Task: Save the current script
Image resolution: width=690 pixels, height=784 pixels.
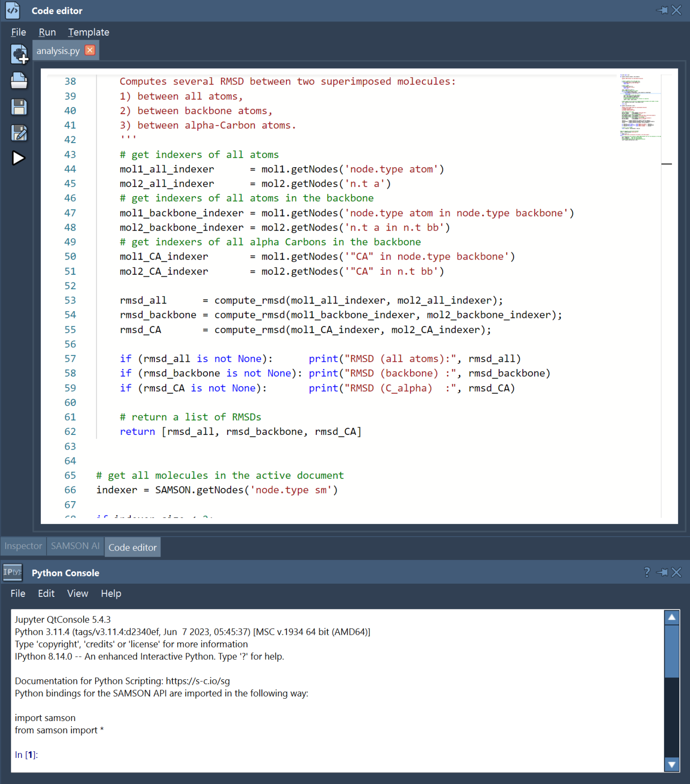Action: point(20,107)
